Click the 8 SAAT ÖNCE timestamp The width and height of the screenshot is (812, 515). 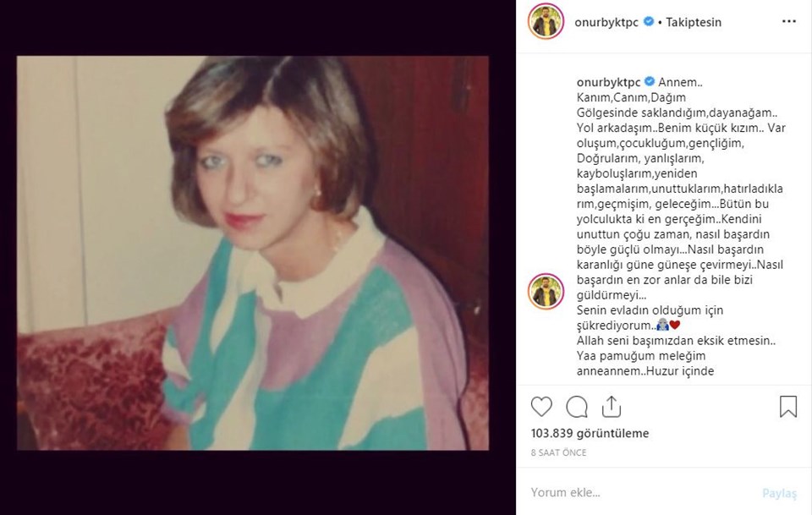[x=558, y=452]
